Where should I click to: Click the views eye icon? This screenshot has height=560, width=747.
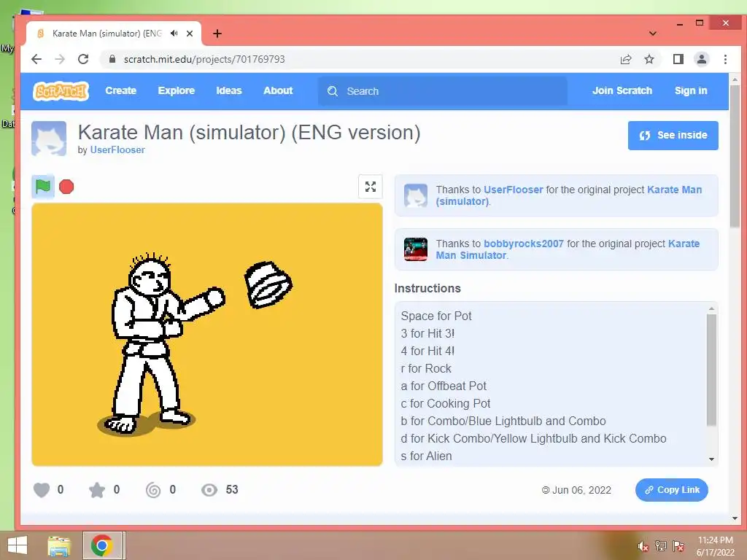(x=209, y=489)
